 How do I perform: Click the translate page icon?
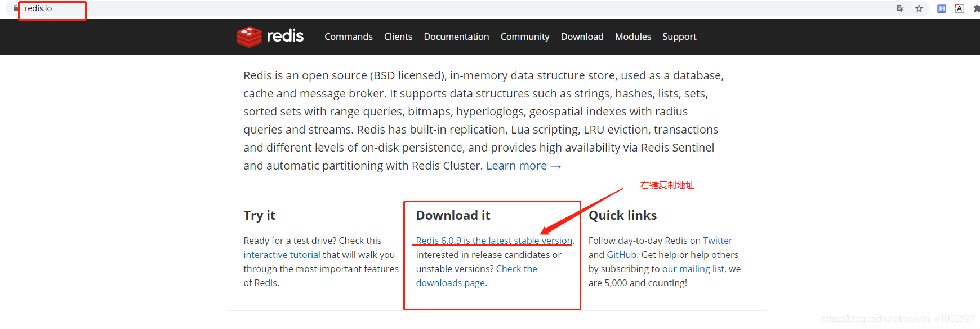point(901,8)
